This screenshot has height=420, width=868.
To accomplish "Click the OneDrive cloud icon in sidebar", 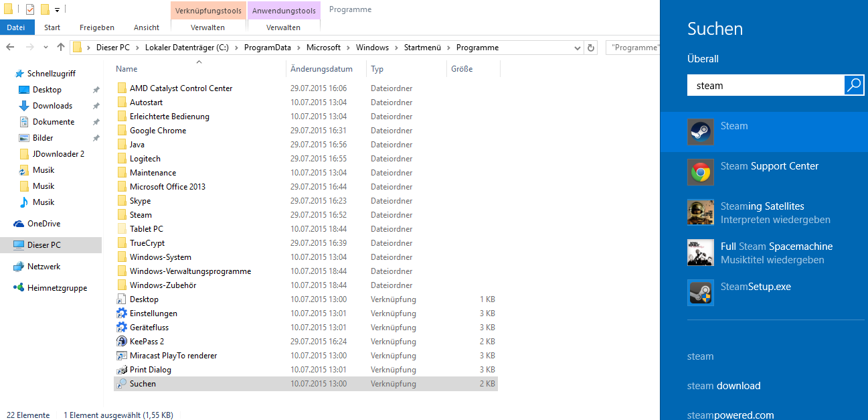I will (x=19, y=224).
